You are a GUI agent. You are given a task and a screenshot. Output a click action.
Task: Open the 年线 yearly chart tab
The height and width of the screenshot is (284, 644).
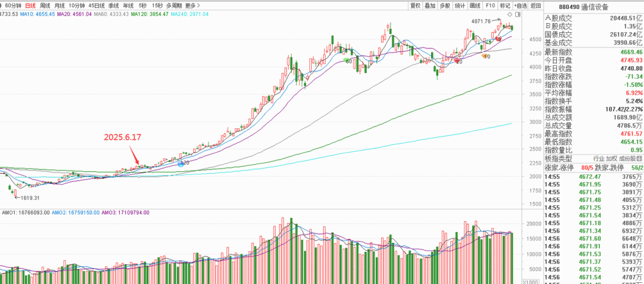(x=129, y=6)
